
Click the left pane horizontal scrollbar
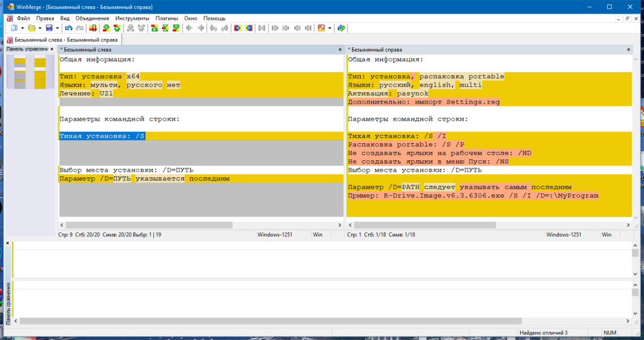coord(201,225)
